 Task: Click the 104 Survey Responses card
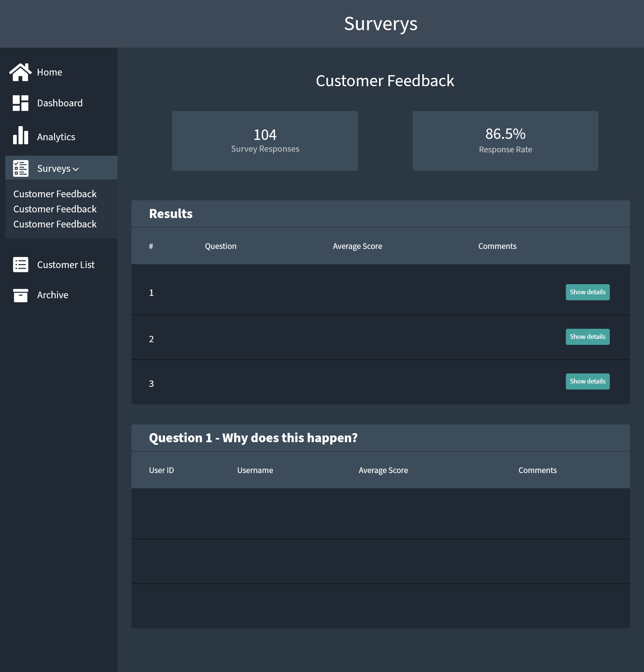[x=265, y=141]
